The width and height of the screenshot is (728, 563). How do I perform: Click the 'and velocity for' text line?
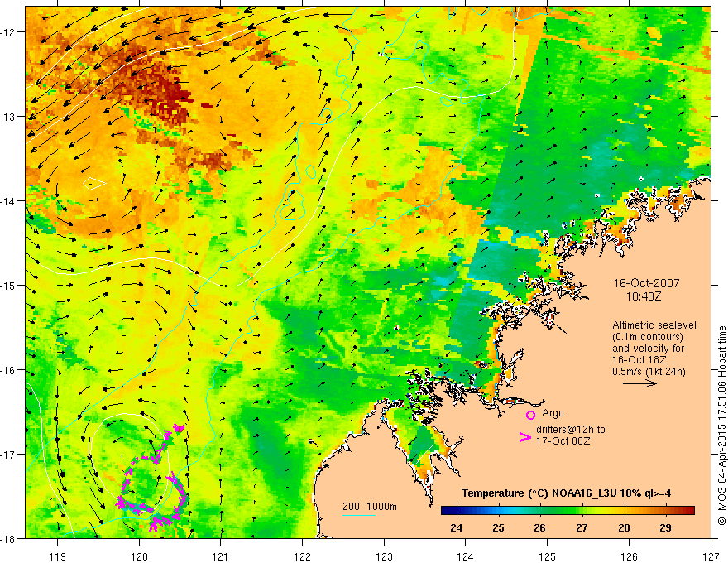point(648,349)
